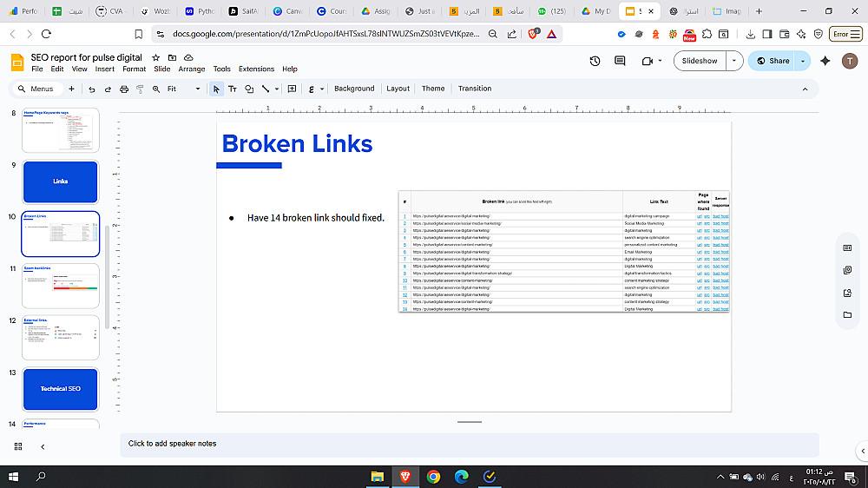Click the Broken Links slide title

click(x=297, y=144)
